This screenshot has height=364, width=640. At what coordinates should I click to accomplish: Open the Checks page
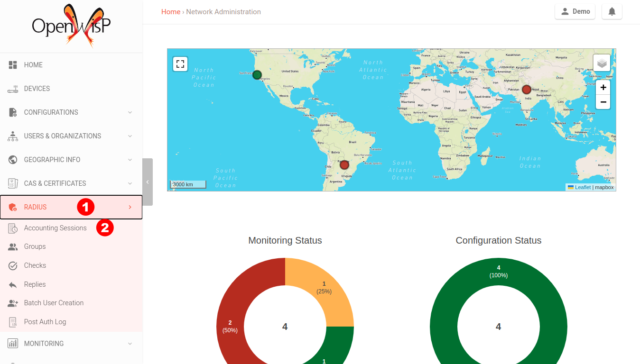pyautogui.click(x=35, y=265)
